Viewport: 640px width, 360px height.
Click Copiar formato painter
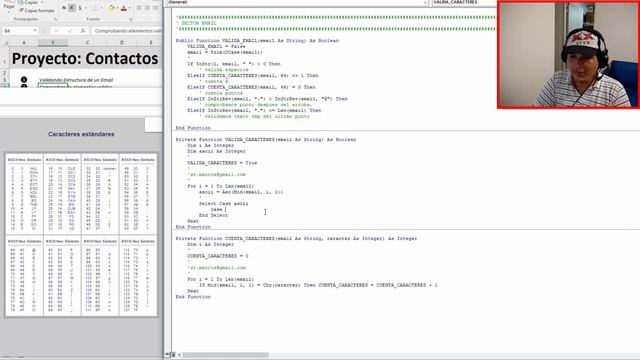click(36, 11)
